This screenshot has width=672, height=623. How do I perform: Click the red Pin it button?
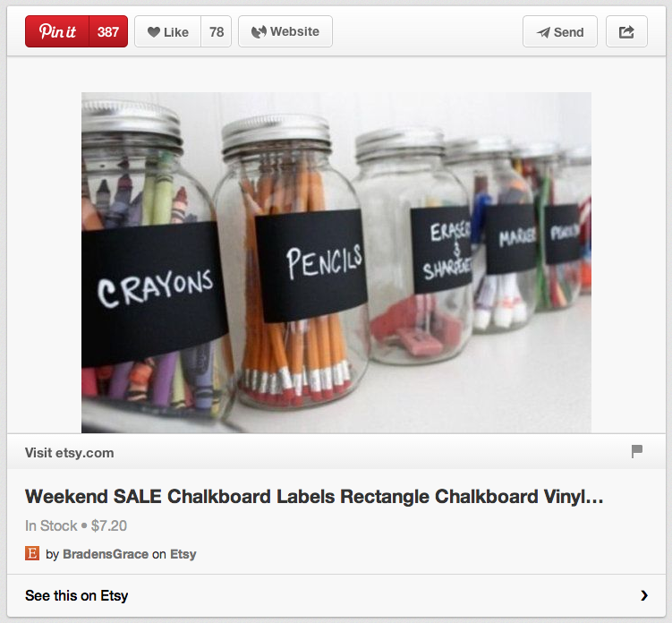pos(57,31)
